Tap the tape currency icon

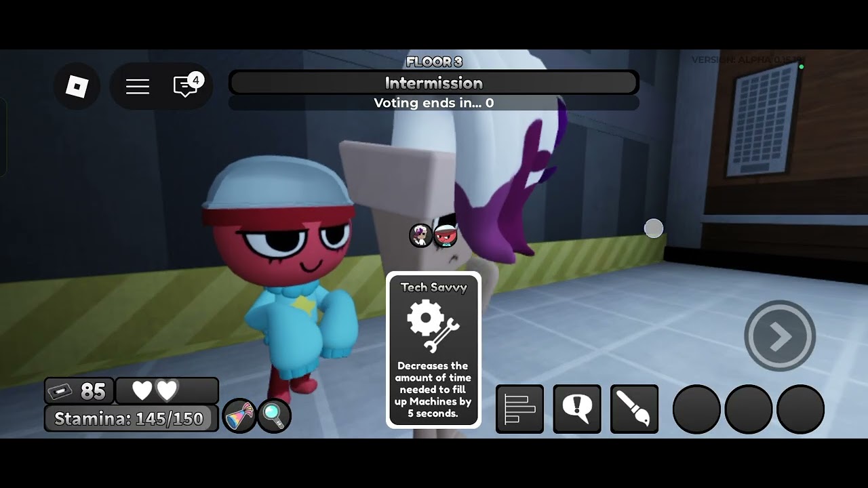pyautogui.click(x=61, y=391)
